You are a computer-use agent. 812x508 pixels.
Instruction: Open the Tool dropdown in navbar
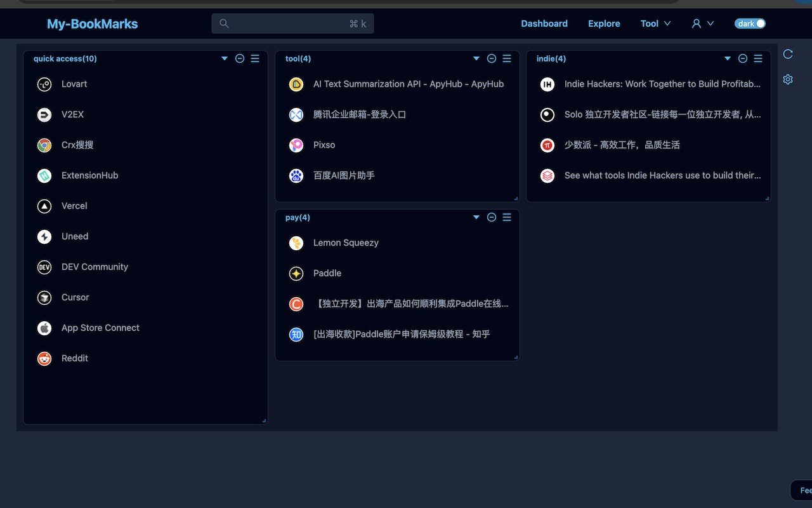click(x=655, y=23)
